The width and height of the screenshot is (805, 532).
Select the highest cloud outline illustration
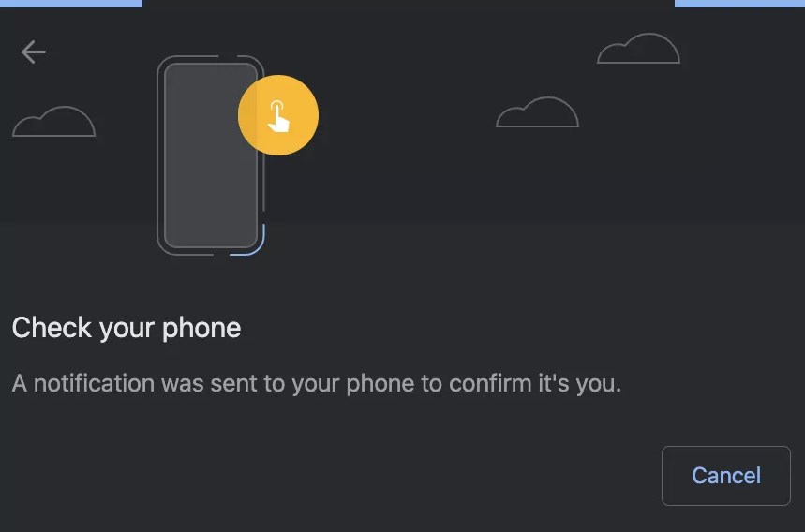[x=639, y=48]
